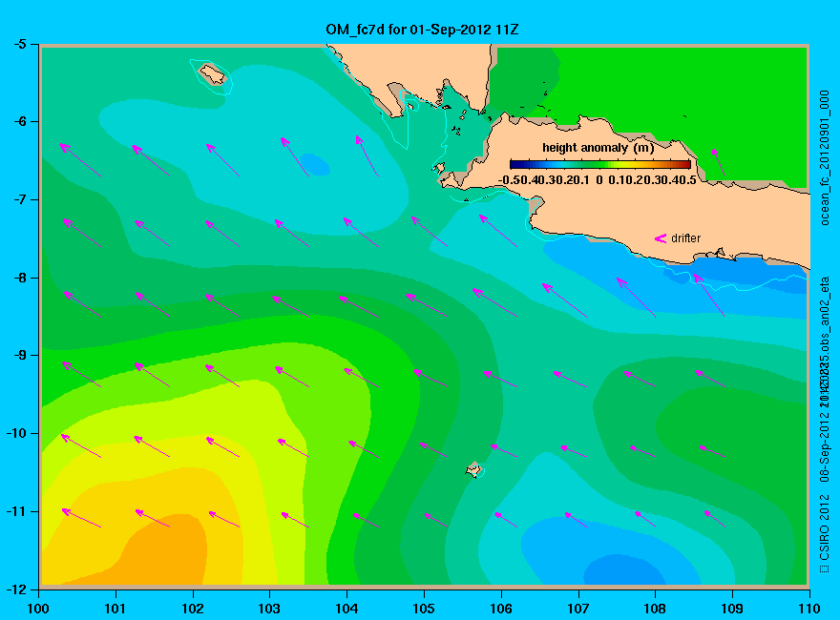Viewport: 840px width, 620px height.
Task: Click the y-axis tick label -10
Action: [16, 433]
